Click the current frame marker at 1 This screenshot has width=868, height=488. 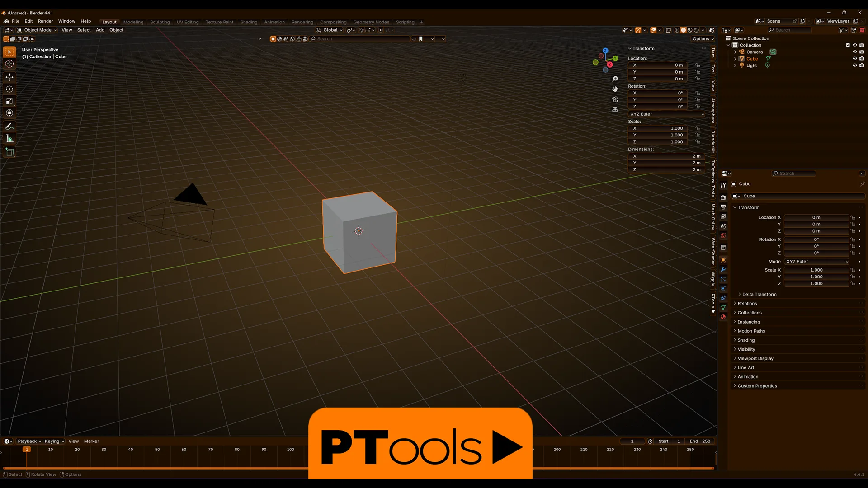tap(27, 450)
